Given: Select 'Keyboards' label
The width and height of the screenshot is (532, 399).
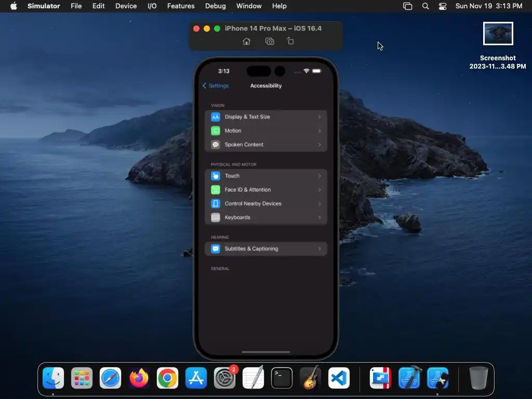Looking at the screenshot, I should [x=237, y=218].
